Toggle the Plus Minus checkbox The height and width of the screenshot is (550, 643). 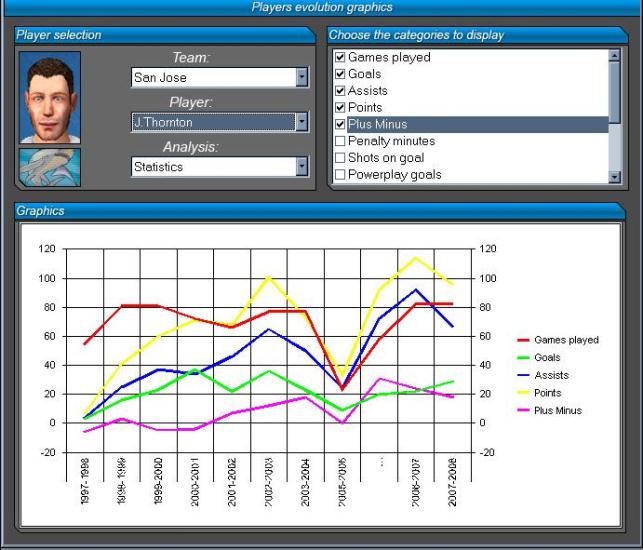340,124
